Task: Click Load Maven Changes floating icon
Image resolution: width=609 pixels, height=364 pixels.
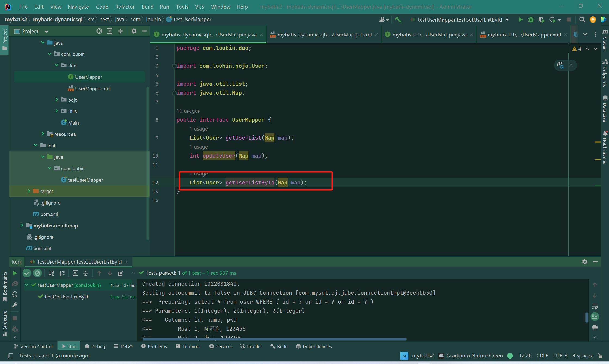Action: 560,65
